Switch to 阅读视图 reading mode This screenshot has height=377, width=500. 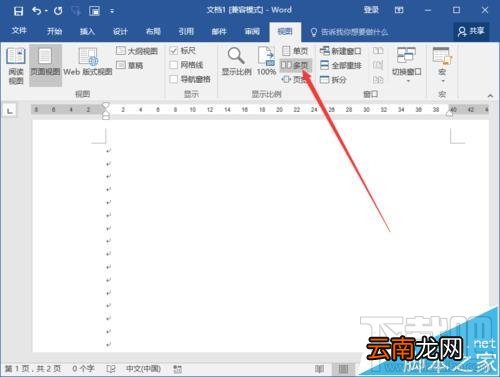pos(16,66)
